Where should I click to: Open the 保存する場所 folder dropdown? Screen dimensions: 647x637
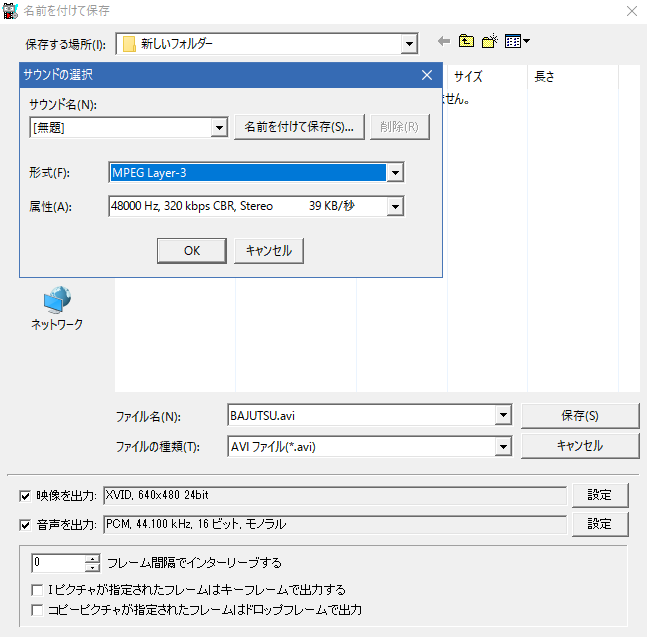click(408, 43)
